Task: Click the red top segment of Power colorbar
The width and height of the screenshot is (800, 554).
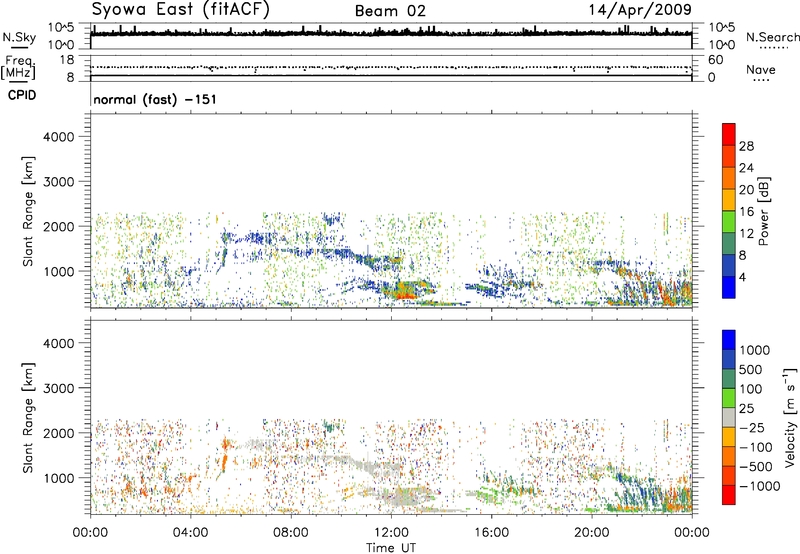Action: click(729, 134)
